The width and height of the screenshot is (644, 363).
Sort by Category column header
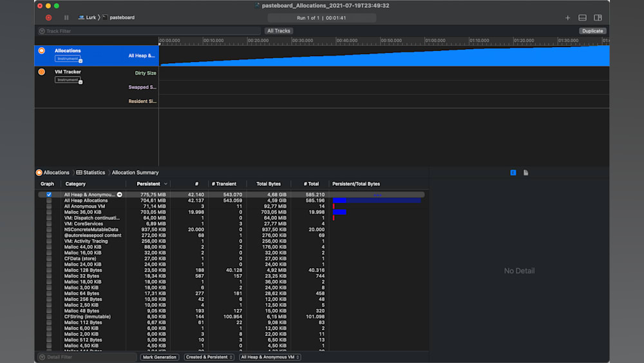75,184
